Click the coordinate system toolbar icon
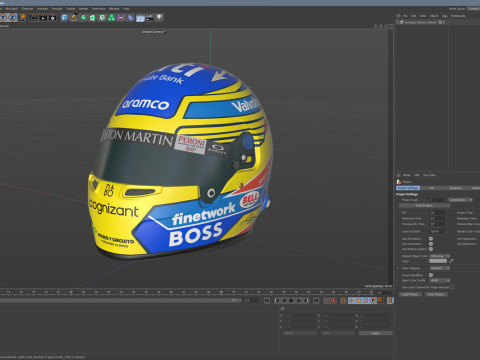Image resolution: width=480 pixels, height=360 pixels. [x=23, y=17]
